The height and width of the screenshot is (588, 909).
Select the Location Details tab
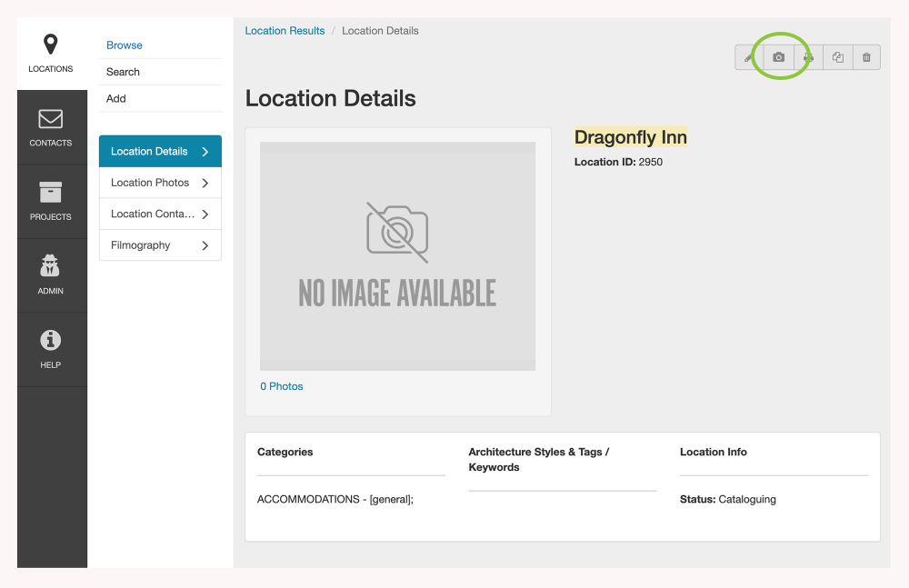coord(161,152)
